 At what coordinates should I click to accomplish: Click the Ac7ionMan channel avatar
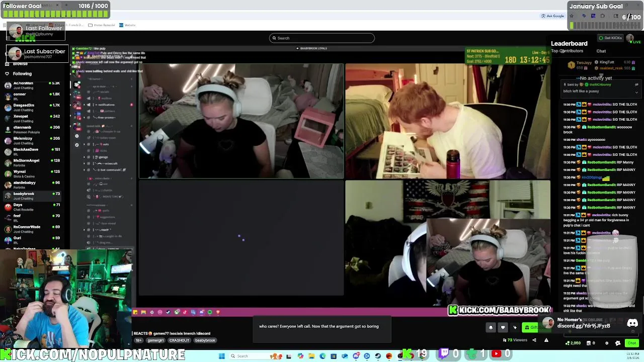click(8, 85)
